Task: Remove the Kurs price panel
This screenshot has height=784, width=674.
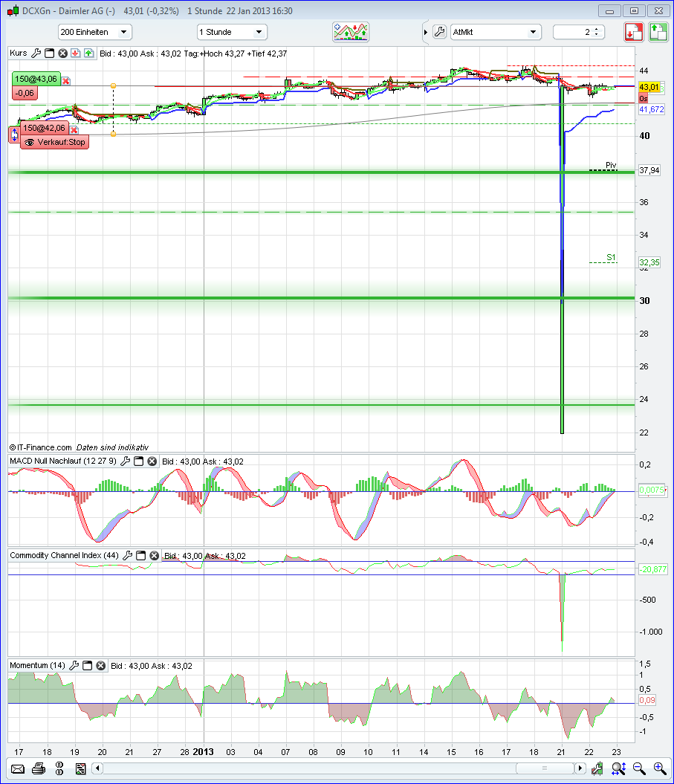Action: point(62,53)
